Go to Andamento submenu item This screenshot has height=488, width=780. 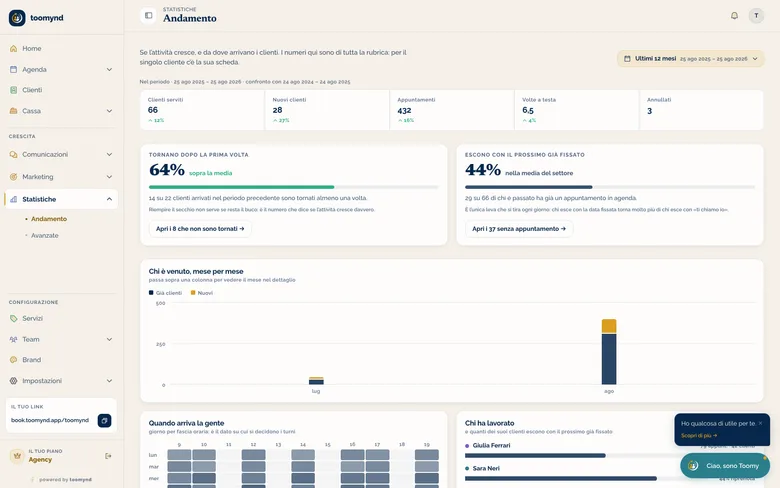coord(49,219)
